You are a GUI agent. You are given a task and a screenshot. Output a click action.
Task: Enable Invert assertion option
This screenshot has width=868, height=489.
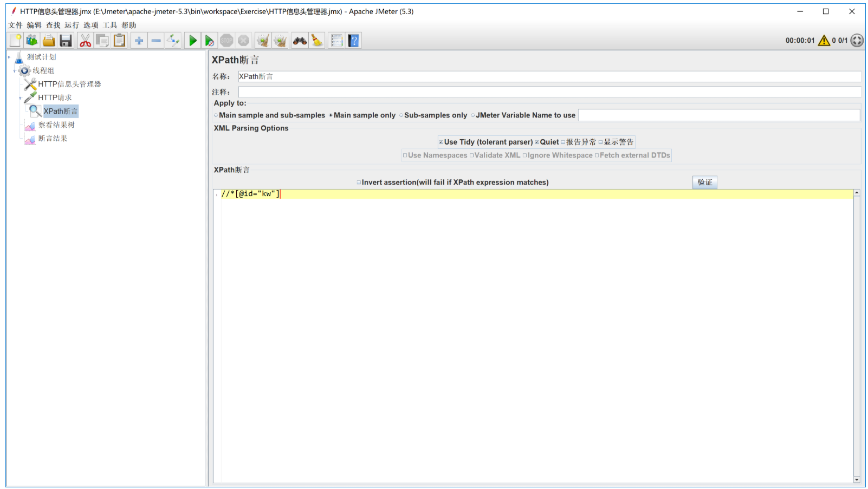tap(359, 182)
